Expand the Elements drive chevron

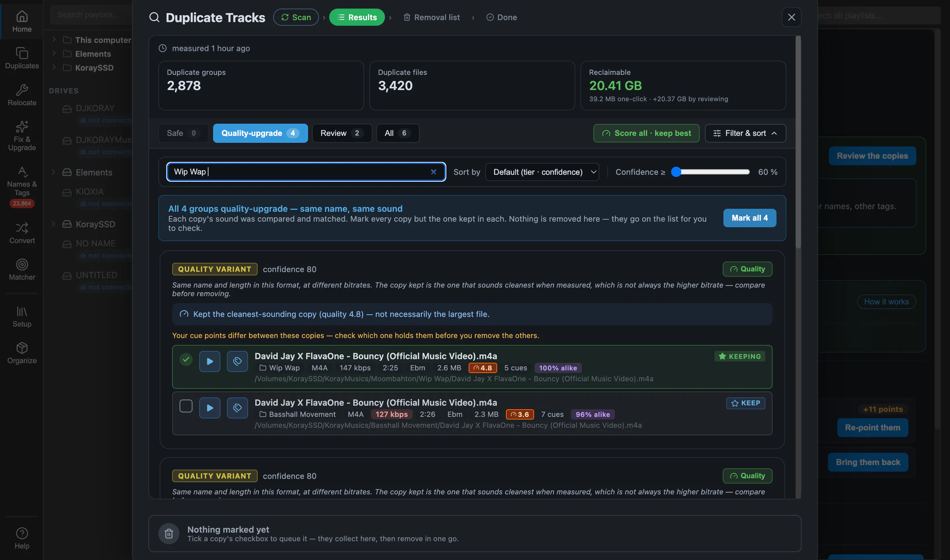pyautogui.click(x=53, y=172)
